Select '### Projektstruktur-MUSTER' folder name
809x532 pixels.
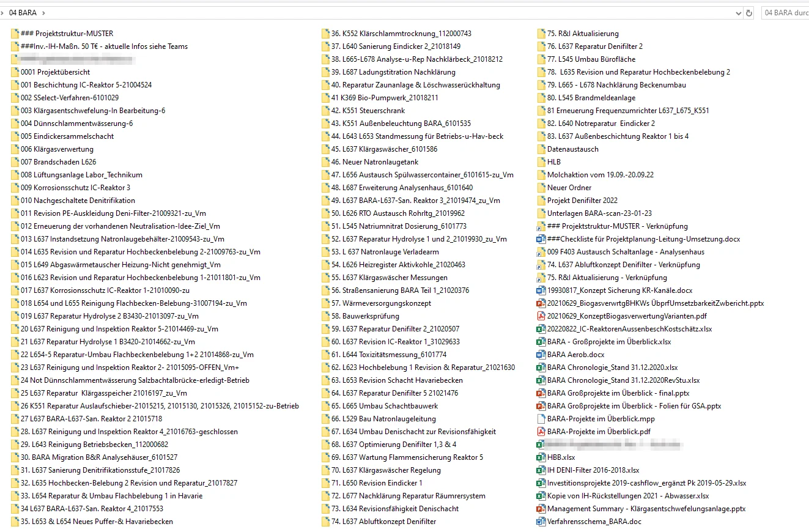(x=67, y=34)
